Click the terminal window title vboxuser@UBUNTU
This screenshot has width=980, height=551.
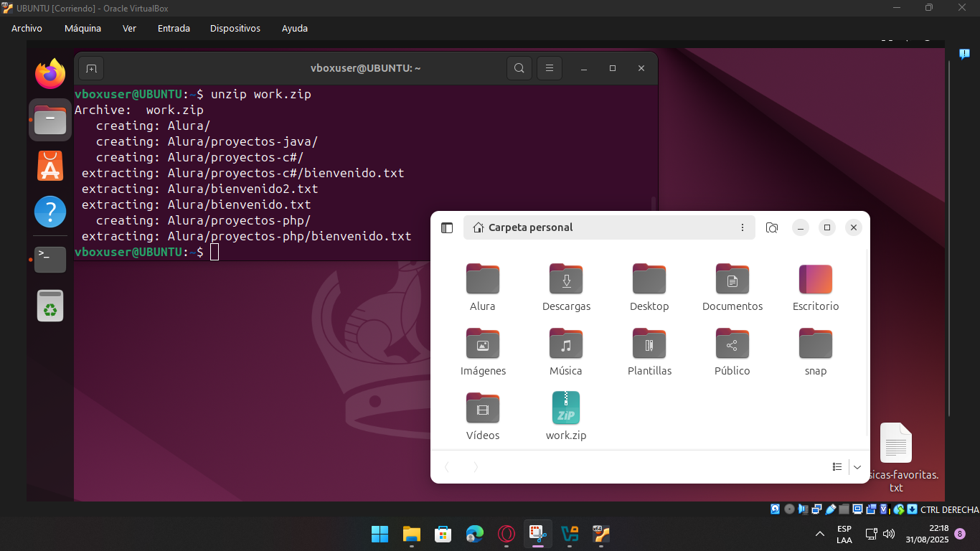[365, 68]
